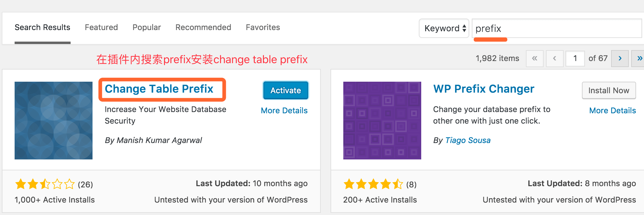
Task: Go to next page of plugin results
Action: pyautogui.click(x=620, y=58)
